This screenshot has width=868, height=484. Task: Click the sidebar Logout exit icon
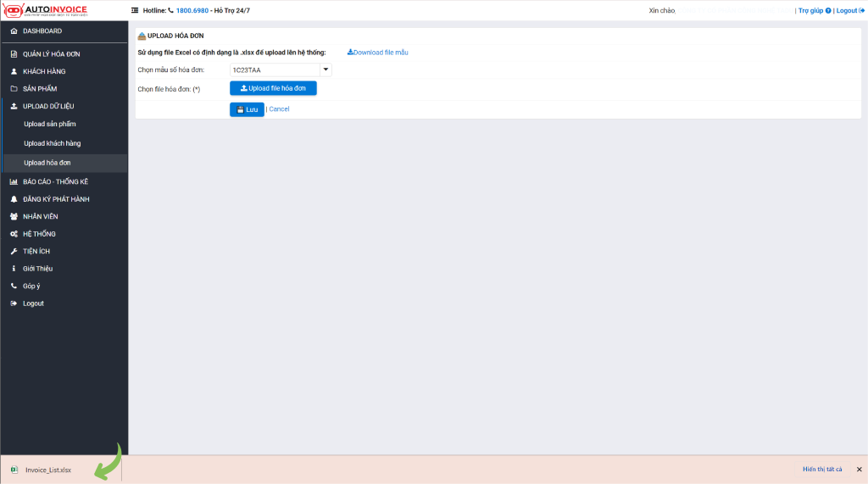point(14,303)
